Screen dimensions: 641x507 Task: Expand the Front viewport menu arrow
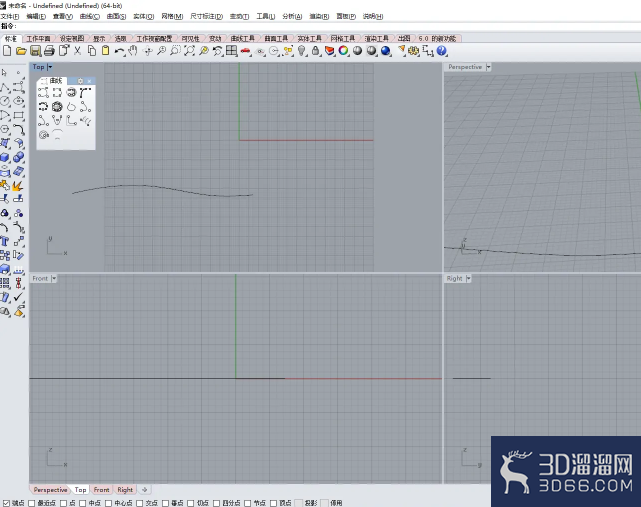pos(54,278)
